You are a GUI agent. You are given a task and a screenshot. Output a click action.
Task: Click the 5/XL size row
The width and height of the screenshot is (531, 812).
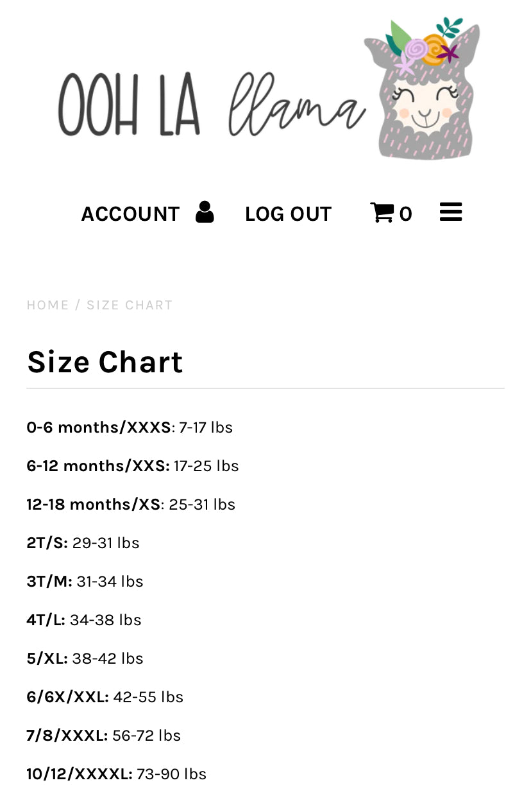click(85, 659)
